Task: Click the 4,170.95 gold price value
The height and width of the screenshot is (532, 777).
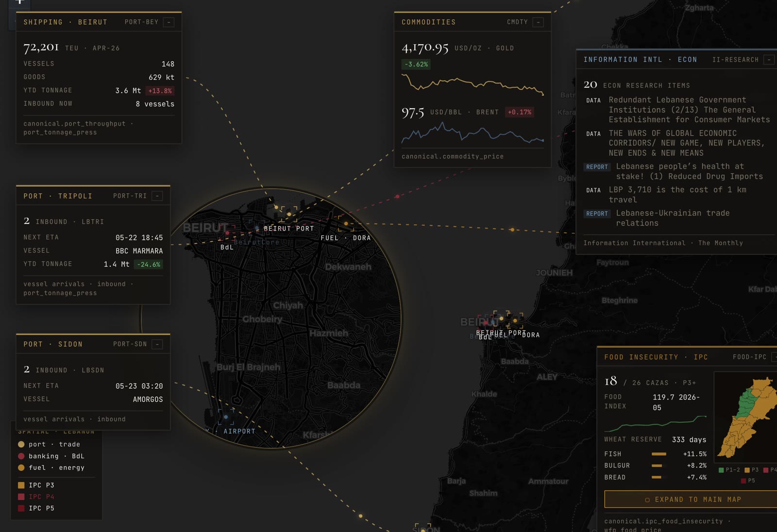Action: point(425,48)
